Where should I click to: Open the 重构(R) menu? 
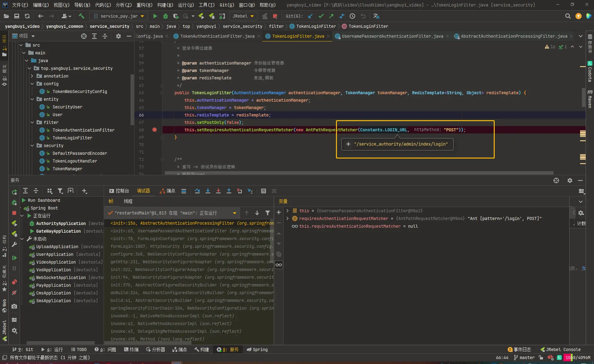click(144, 5)
